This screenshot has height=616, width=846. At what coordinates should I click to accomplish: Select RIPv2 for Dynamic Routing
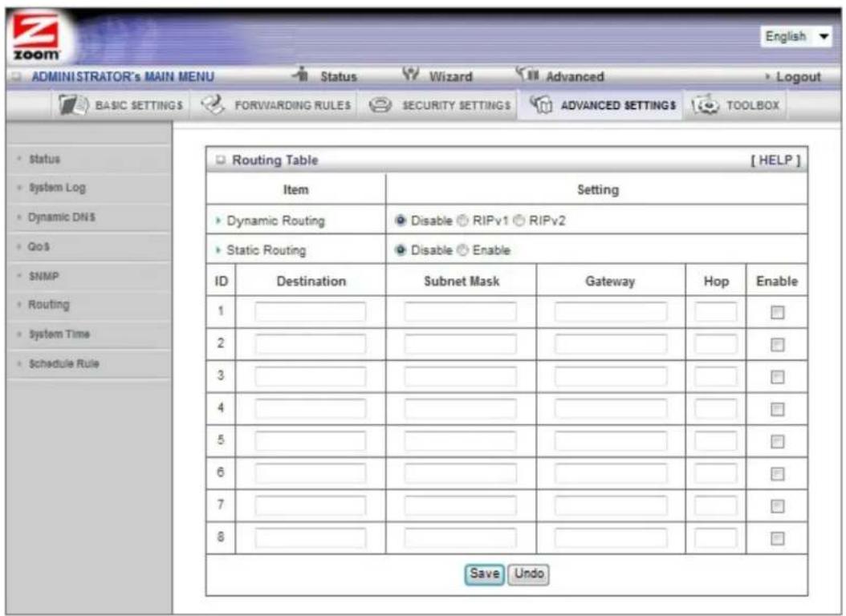519,221
